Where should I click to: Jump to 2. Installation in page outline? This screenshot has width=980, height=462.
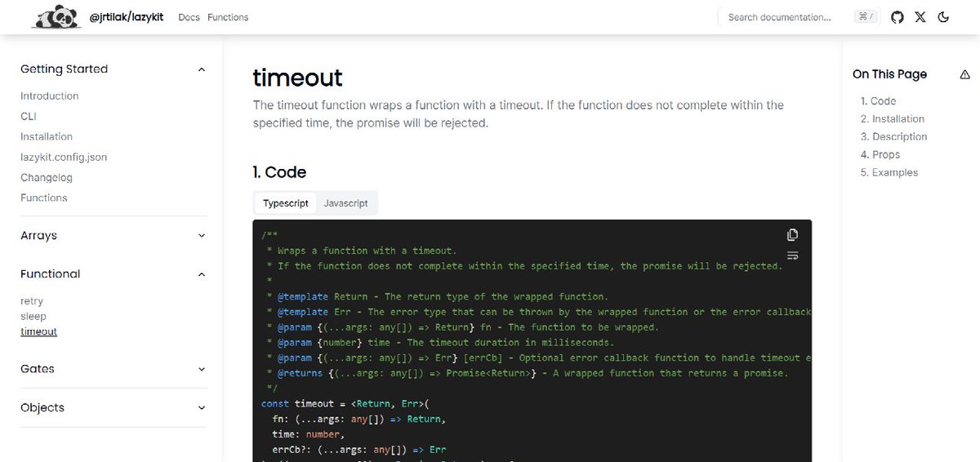(893, 119)
